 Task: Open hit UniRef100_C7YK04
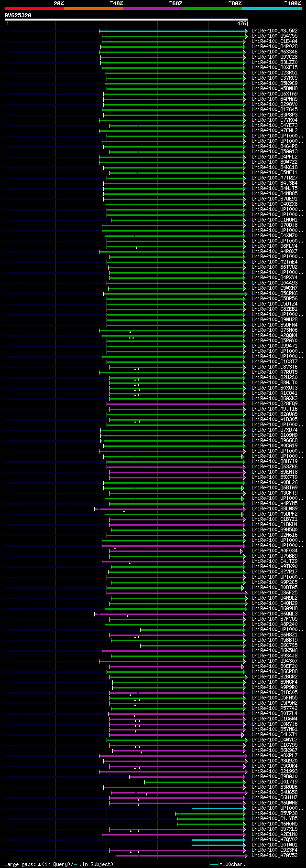[274, 120]
